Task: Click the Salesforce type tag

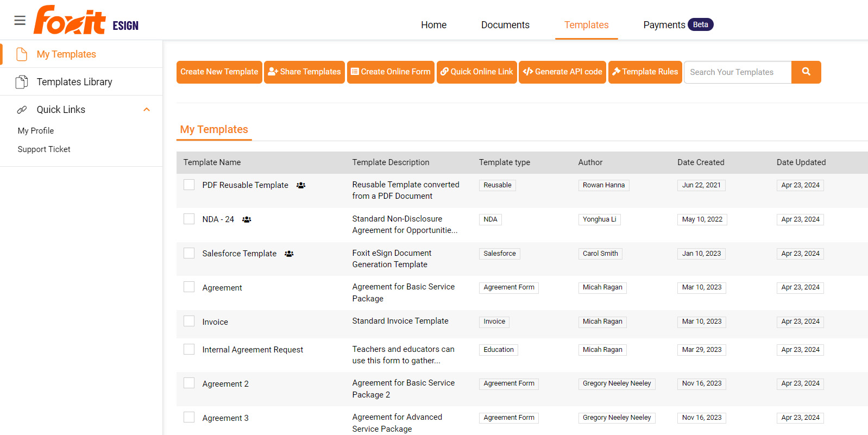Action: (x=500, y=254)
